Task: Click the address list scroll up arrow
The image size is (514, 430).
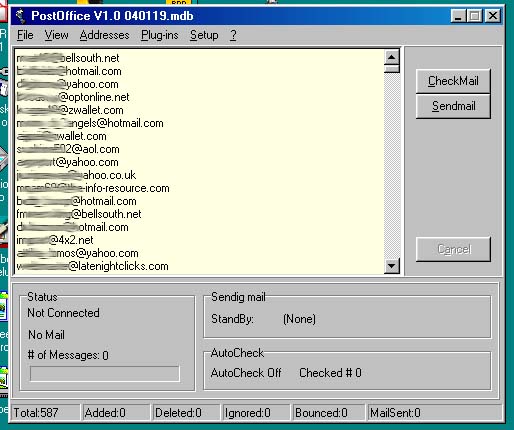Action: 392,57
